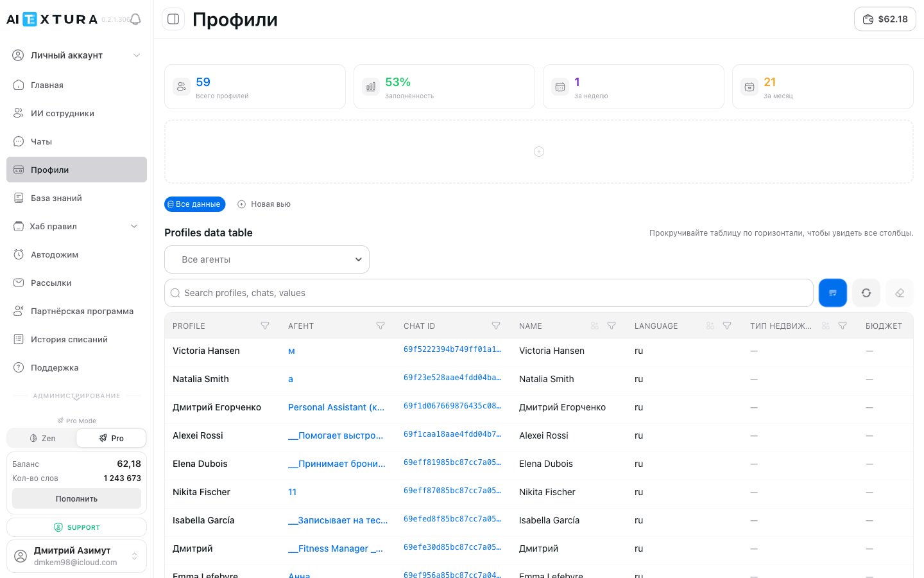
Task: Click the За неделю calendar icon
Action: pyautogui.click(x=560, y=87)
